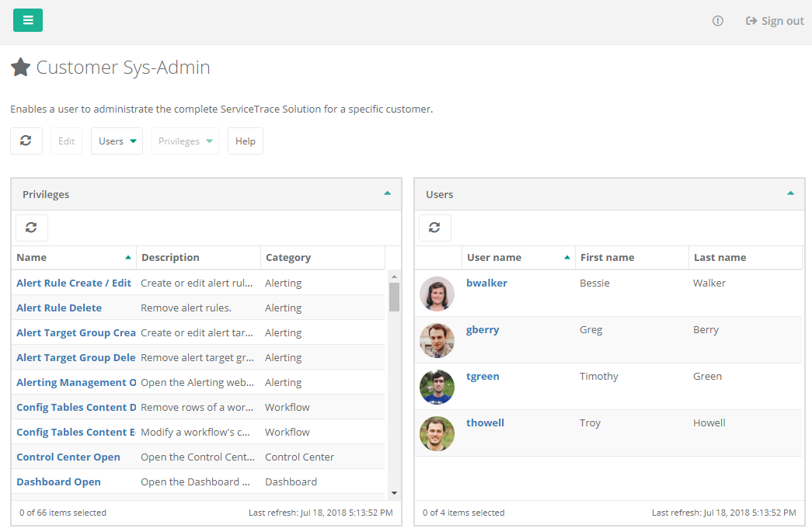Screen dimensions: 812x532
Task: Open the Control Center Open privilege
Action: tap(68, 457)
